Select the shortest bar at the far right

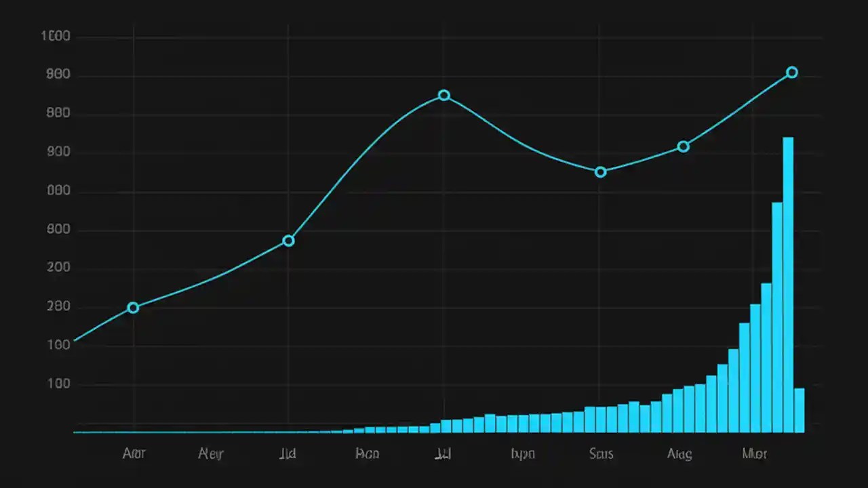click(x=800, y=410)
